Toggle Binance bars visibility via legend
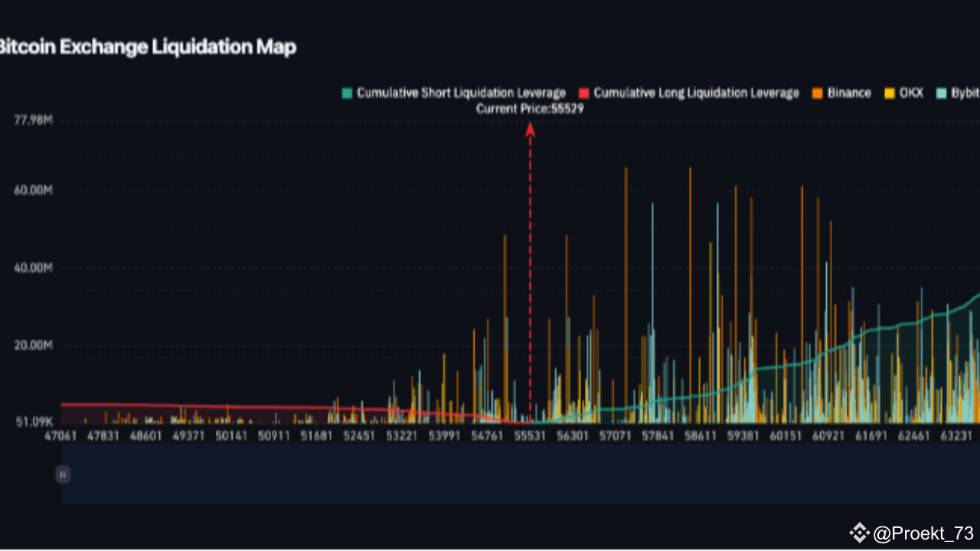Image resolution: width=980 pixels, height=551 pixels. [x=848, y=93]
